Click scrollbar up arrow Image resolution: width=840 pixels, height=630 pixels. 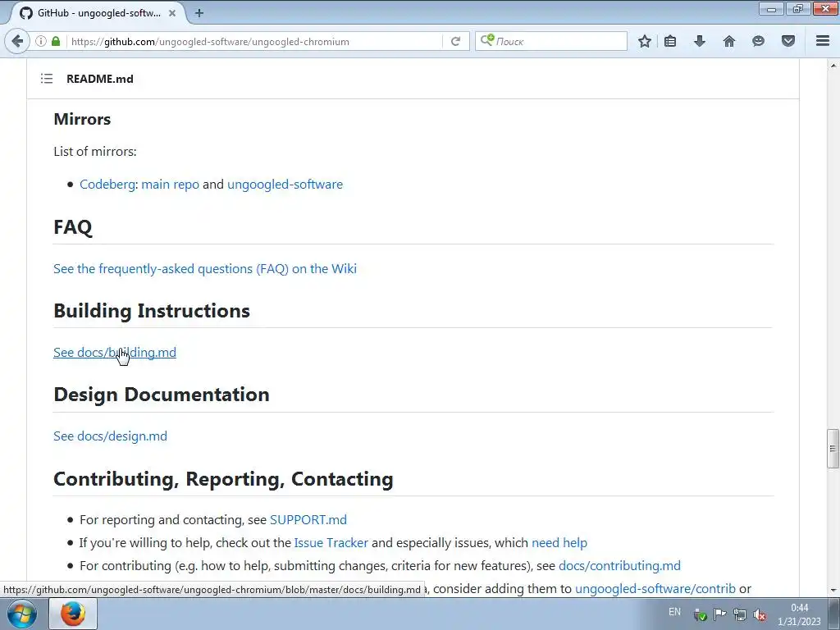coord(833,66)
